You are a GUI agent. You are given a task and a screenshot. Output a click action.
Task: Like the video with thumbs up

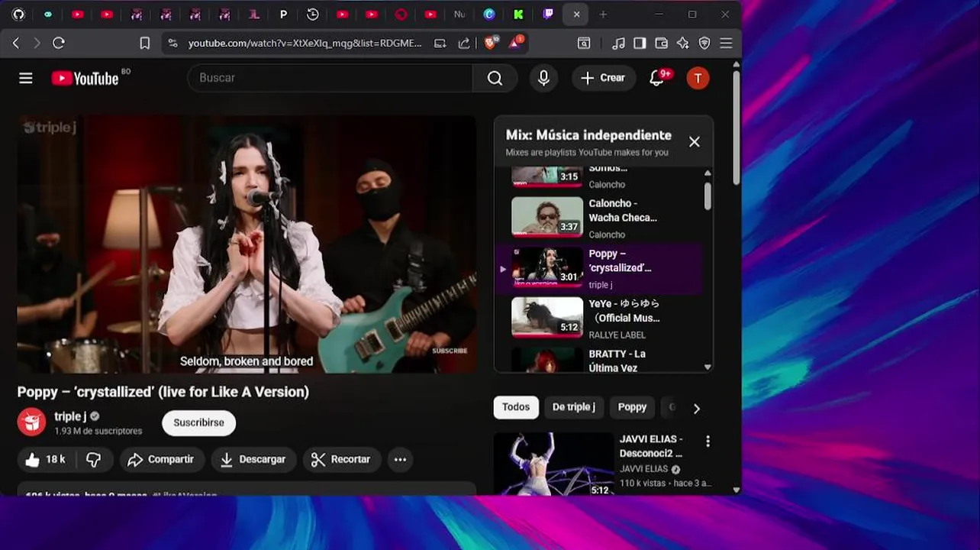[45, 459]
